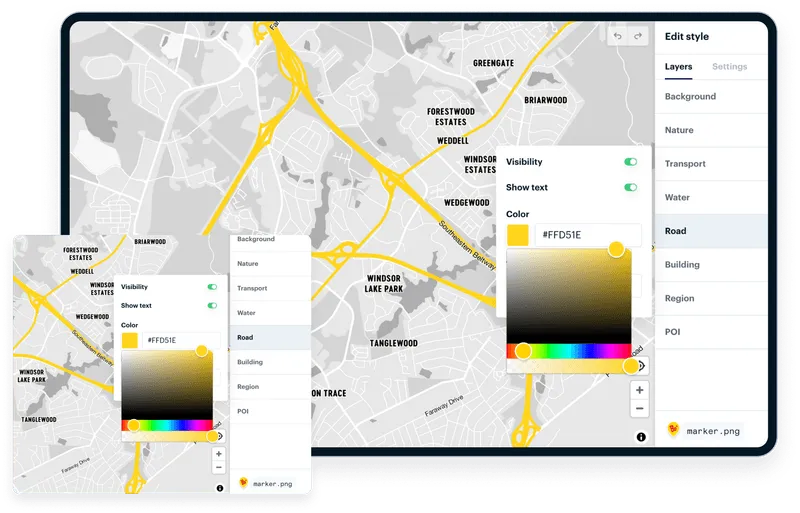Click the yellow color swatch beside large hex field

pos(518,236)
